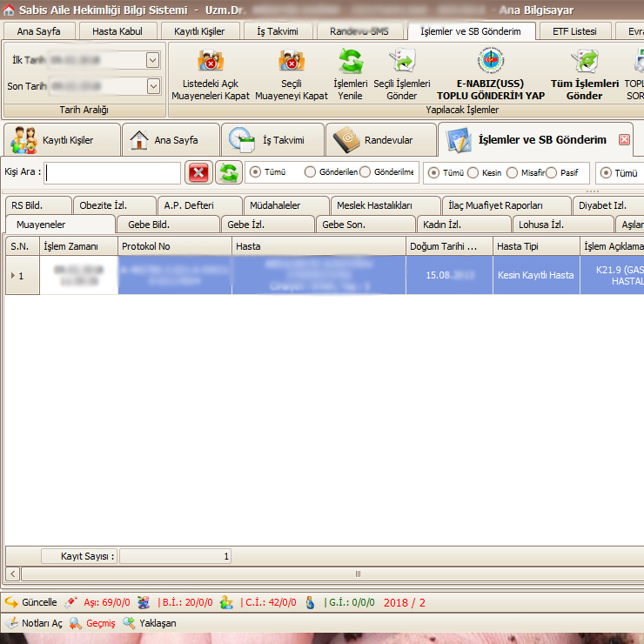Click G.İ. pregnancy icon
This screenshot has height=644, width=644.
(x=310, y=602)
